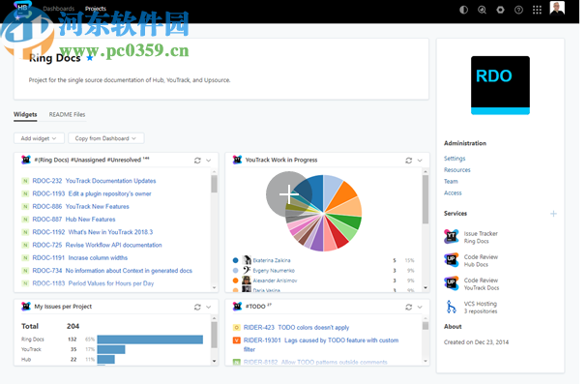The width and height of the screenshot is (588, 384).
Task: Expand the My Issues per Project options chevron
Action: coord(209,308)
